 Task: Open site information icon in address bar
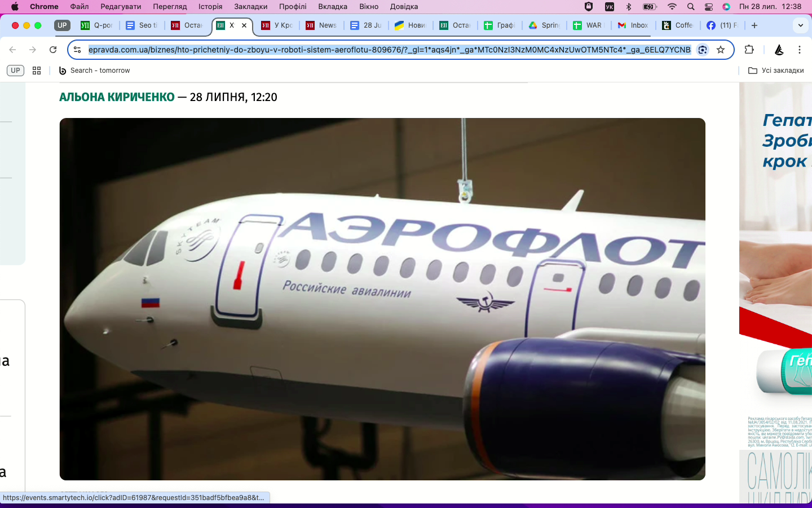click(77, 50)
